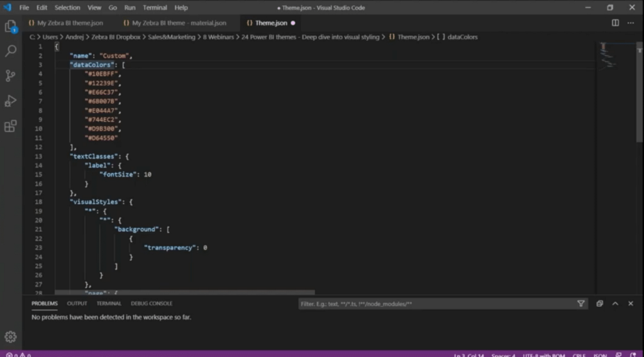Open the Search view in activity bar
Screen dimensions: 644x357
tap(10, 51)
